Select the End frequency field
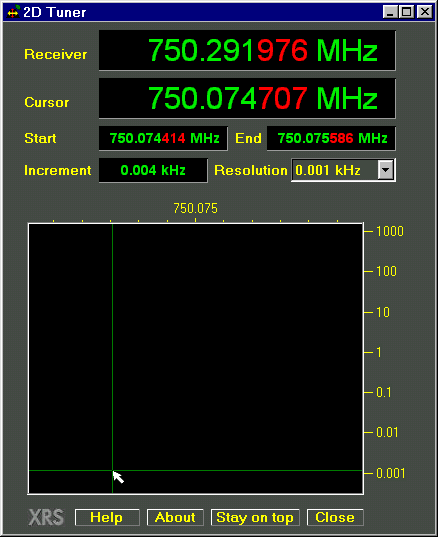438x537 pixels. [x=331, y=138]
